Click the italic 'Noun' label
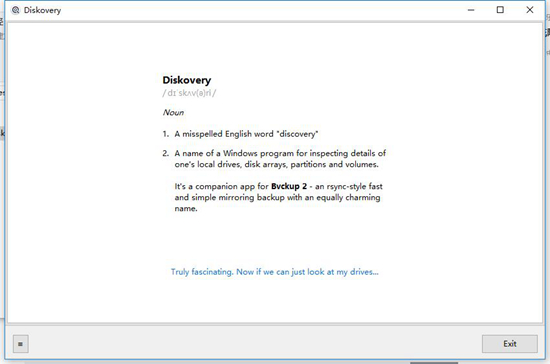The image size is (550, 364). tap(173, 113)
